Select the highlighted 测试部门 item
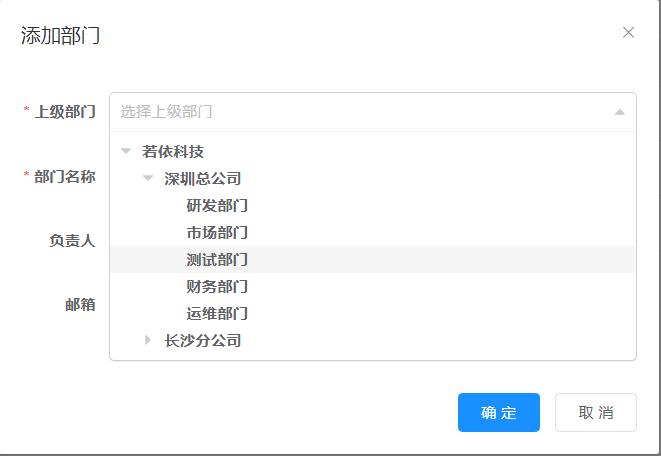661x456 pixels. point(373,260)
